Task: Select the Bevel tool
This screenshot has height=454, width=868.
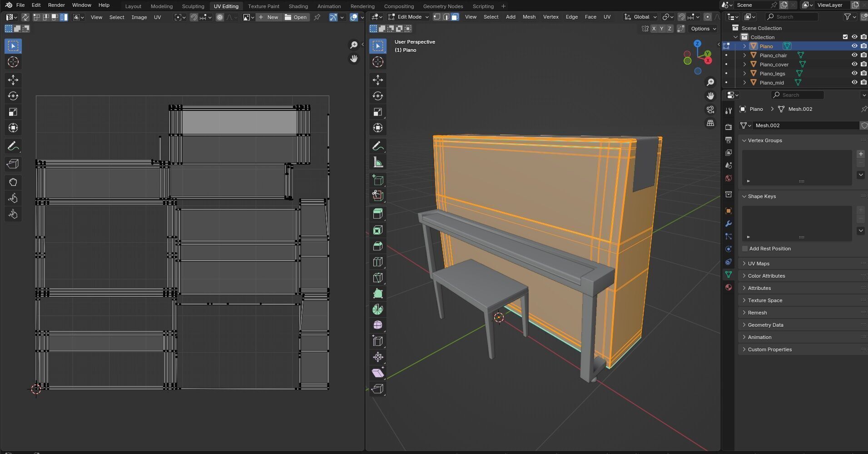Action: coord(377,246)
